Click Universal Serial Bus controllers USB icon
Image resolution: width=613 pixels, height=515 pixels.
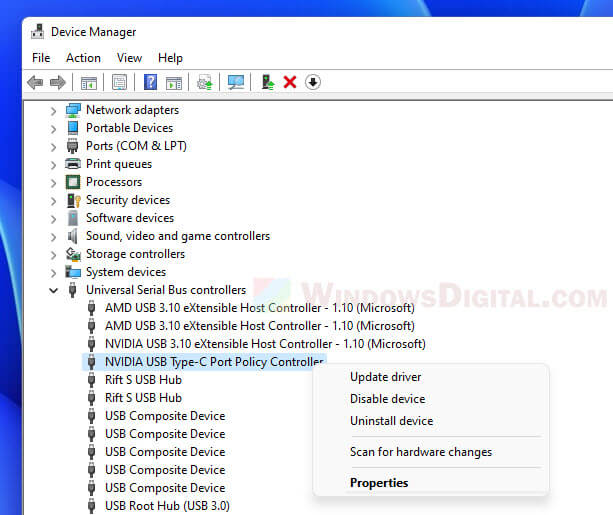73,290
